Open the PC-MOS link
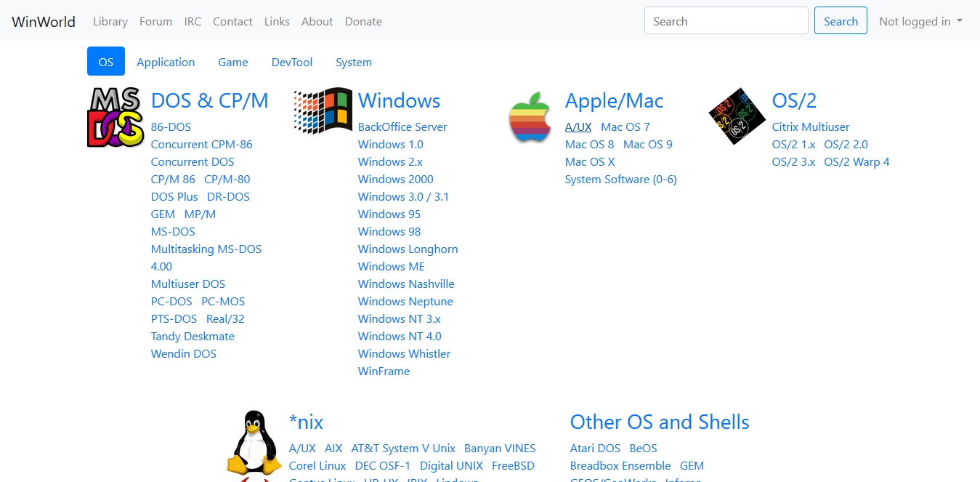The image size is (980, 482). 223,301
